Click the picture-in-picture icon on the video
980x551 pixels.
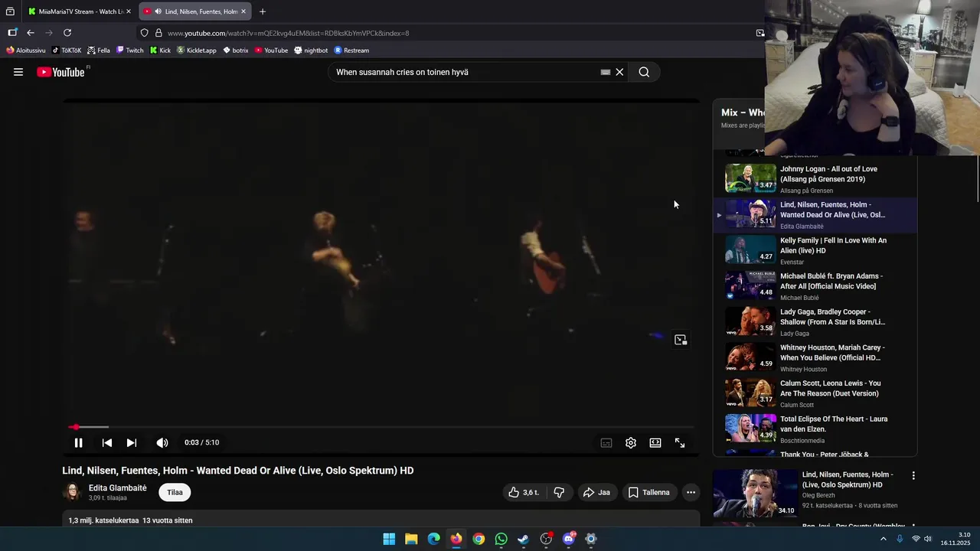pyautogui.click(x=681, y=340)
